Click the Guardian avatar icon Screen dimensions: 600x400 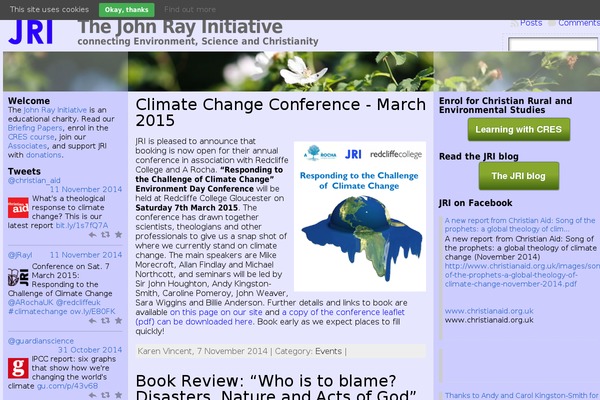pyautogui.click(x=18, y=368)
